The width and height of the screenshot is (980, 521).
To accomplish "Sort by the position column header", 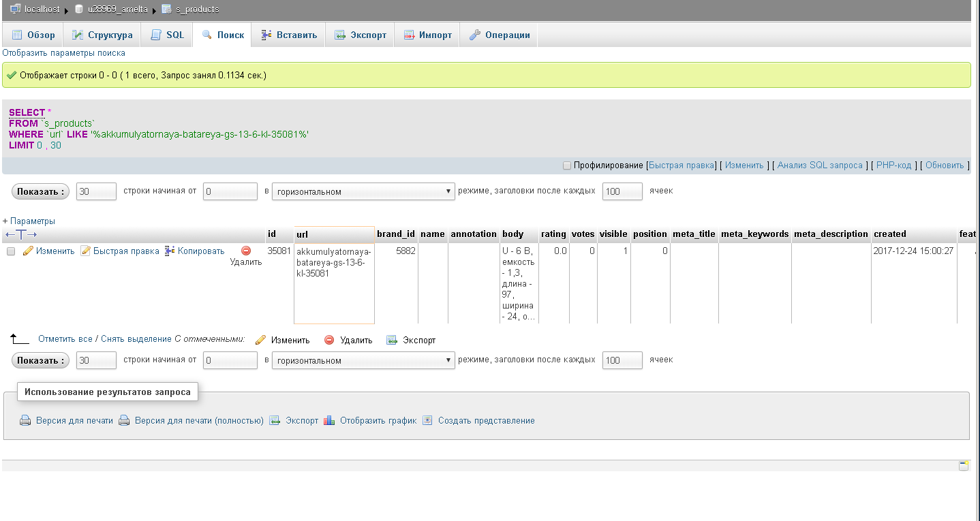I will pyautogui.click(x=650, y=234).
